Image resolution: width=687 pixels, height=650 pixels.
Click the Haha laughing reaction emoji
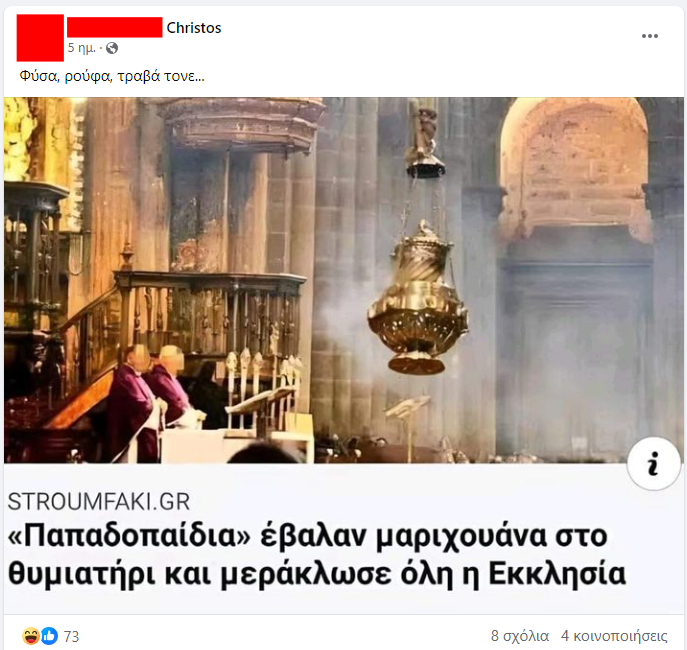tap(31, 636)
